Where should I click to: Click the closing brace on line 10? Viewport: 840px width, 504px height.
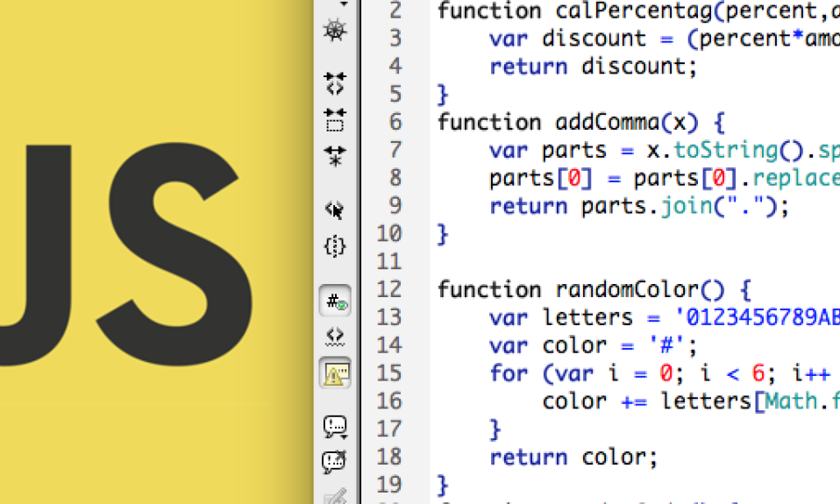(x=443, y=235)
